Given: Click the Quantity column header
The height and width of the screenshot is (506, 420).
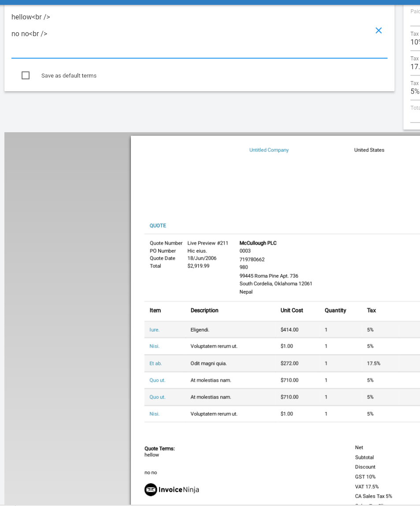Looking at the screenshot, I should [x=335, y=310].
